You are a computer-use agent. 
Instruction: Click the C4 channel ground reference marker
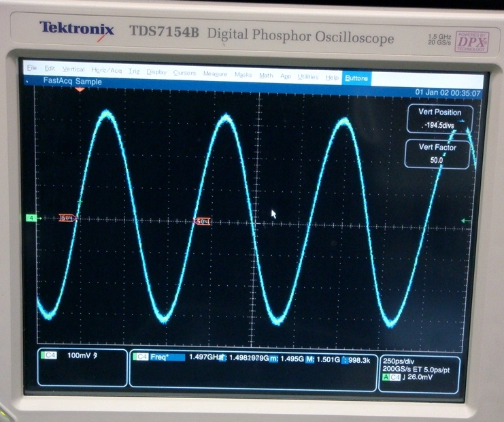click(x=31, y=218)
